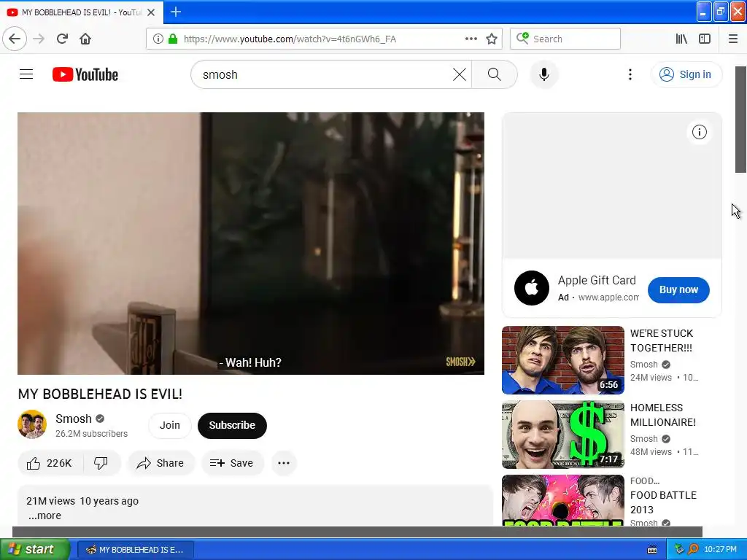Select MY BOBBLEHEAD IS E... taskbar item
Image resolution: width=747 pixels, height=560 pixels.
135,550
